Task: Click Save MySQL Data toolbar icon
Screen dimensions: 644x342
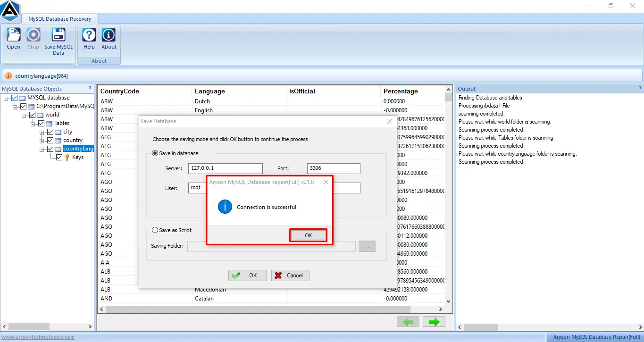Action: tap(59, 35)
